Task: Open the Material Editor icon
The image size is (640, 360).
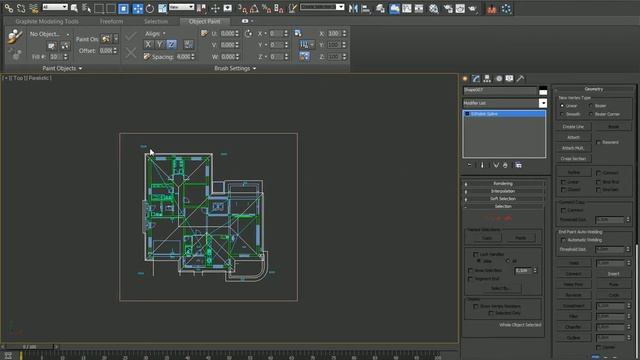Action: 434,8
